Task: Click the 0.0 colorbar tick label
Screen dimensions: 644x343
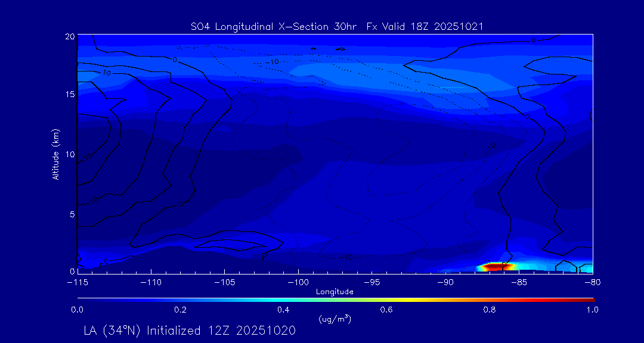Action: click(77, 310)
